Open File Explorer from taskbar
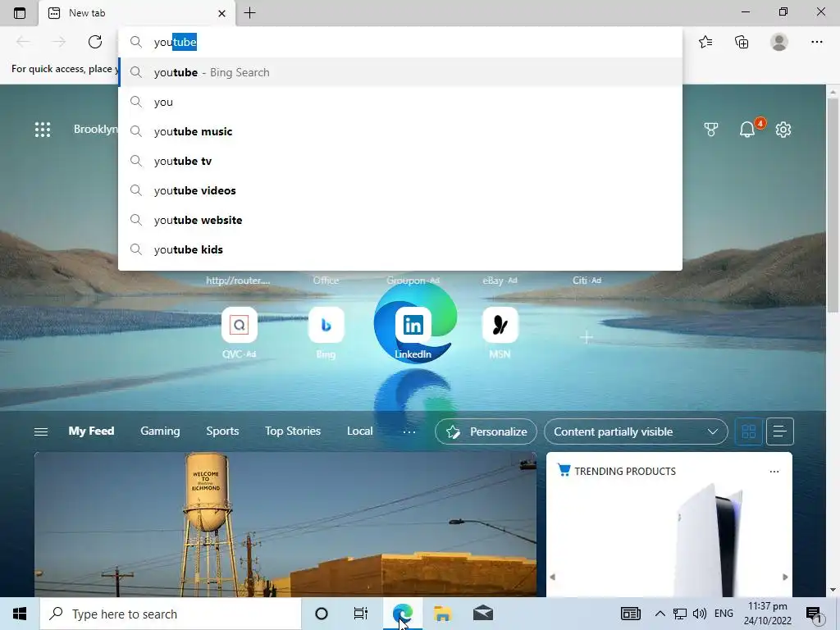840x630 pixels. (442, 614)
